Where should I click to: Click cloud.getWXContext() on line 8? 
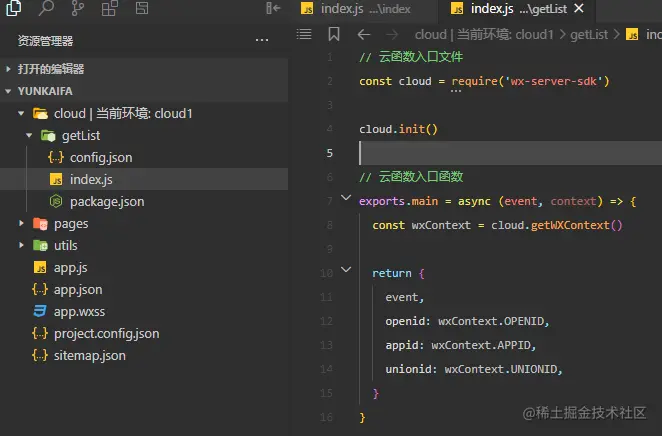(556, 225)
